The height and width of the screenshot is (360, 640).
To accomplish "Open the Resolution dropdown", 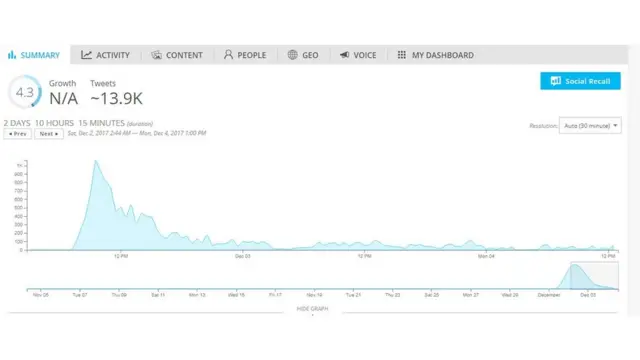I will point(590,126).
